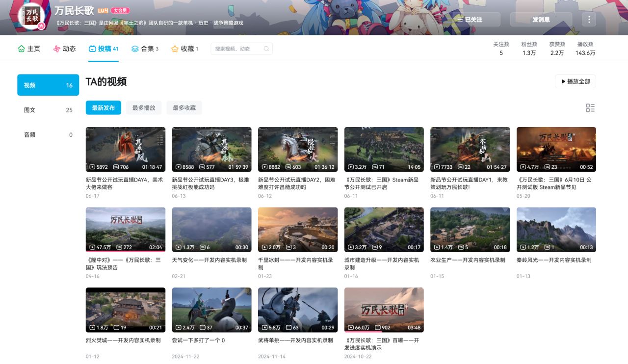This screenshot has height=364, width=628.
Task: Open Steam新品节公开测试已开启 video thumbnail
Action: tap(384, 149)
